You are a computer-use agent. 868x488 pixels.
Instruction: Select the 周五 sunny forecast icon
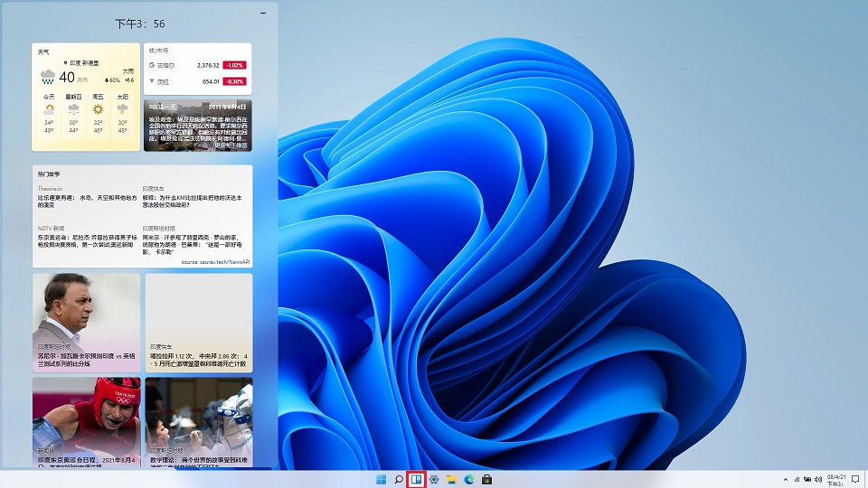[98, 109]
